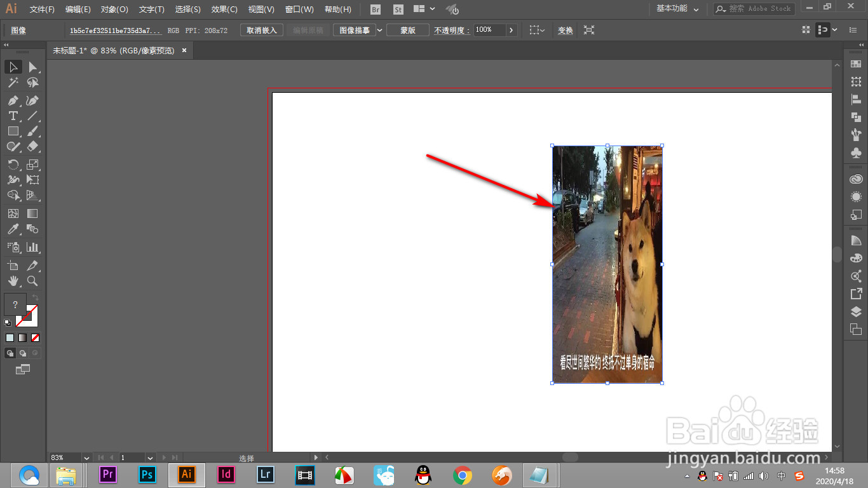This screenshot has width=868, height=488.
Task: Set fill to None button
Action: tap(36, 338)
